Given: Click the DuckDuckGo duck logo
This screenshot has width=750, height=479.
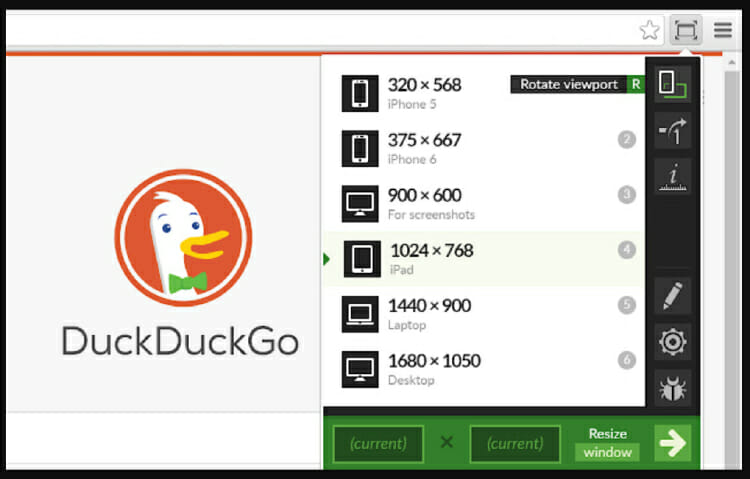Looking at the screenshot, I should pos(183,237).
